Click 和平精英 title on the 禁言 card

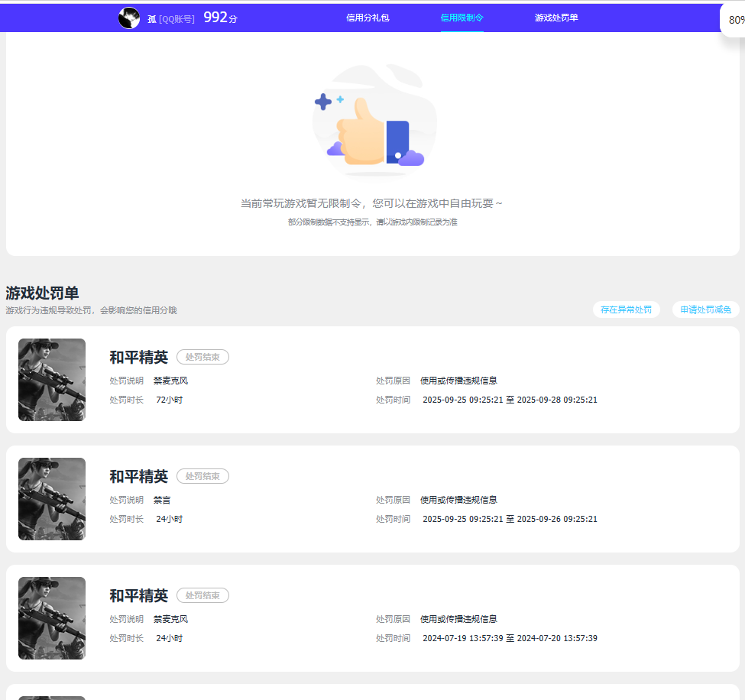139,477
